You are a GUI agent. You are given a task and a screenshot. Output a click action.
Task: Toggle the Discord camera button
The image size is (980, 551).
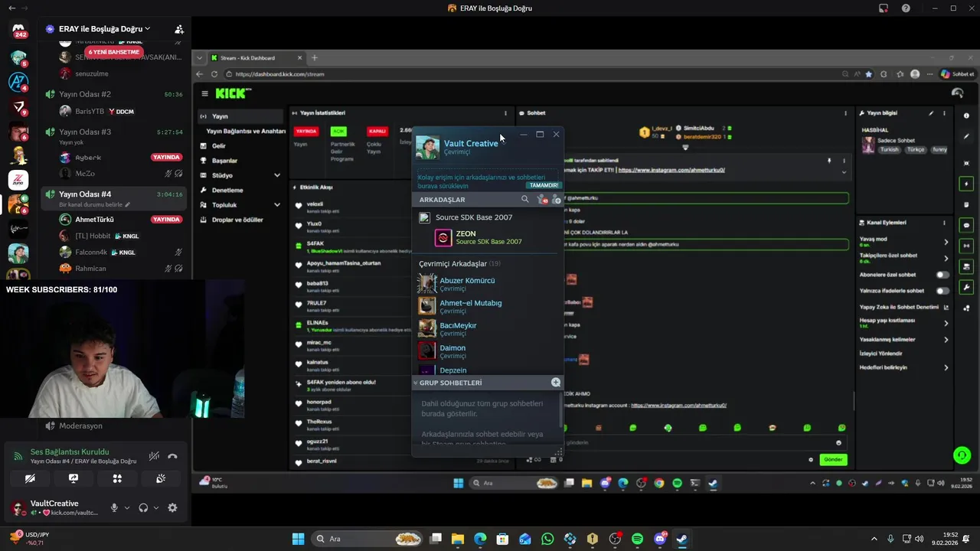[x=30, y=478]
